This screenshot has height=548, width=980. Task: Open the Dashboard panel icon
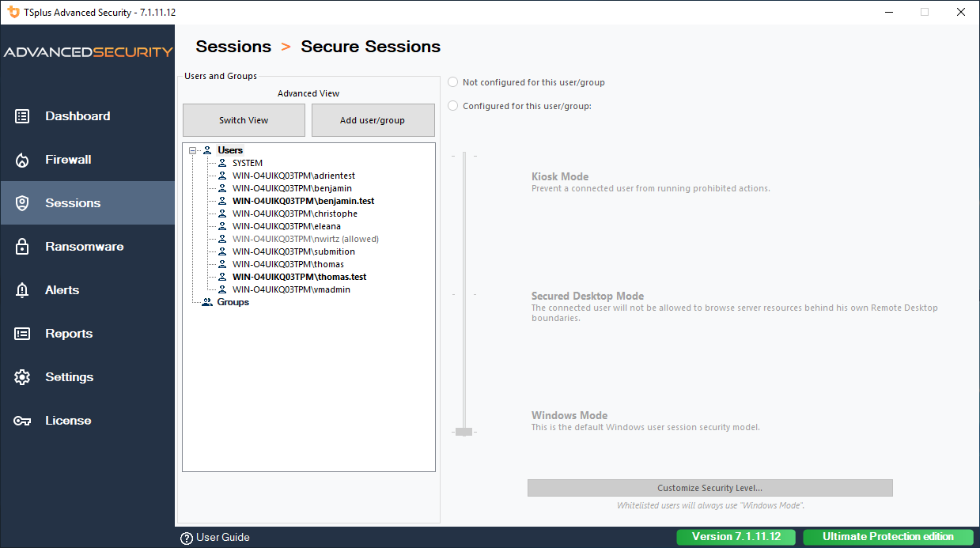[21, 115]
